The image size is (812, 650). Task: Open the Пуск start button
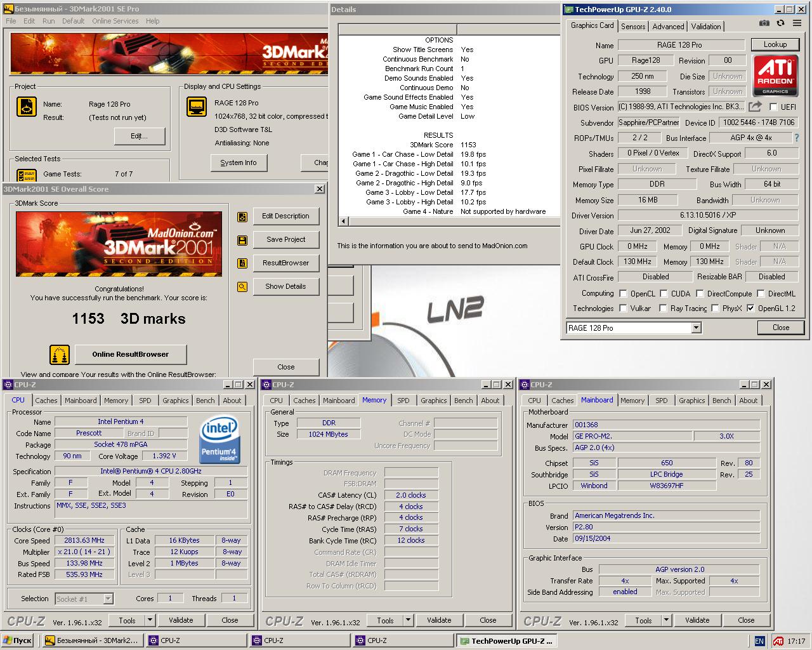(x=17, y=640)
